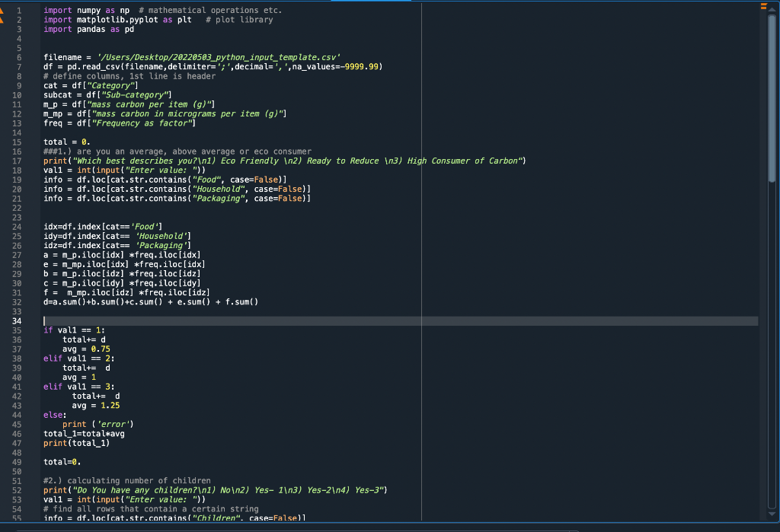Click the '# find all rows that contain a certain string' comment
Screen dimensions: 780x532
[x=151, y=510]
